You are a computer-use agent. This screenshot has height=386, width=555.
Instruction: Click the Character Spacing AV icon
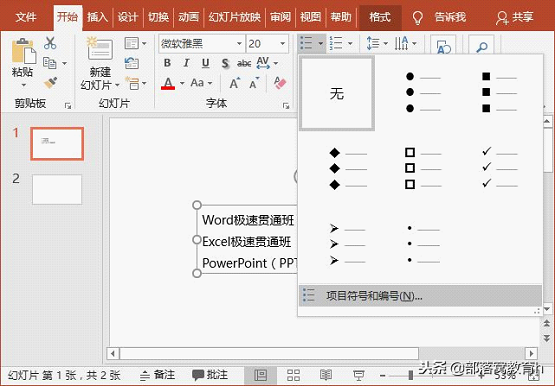coord(263,63)
